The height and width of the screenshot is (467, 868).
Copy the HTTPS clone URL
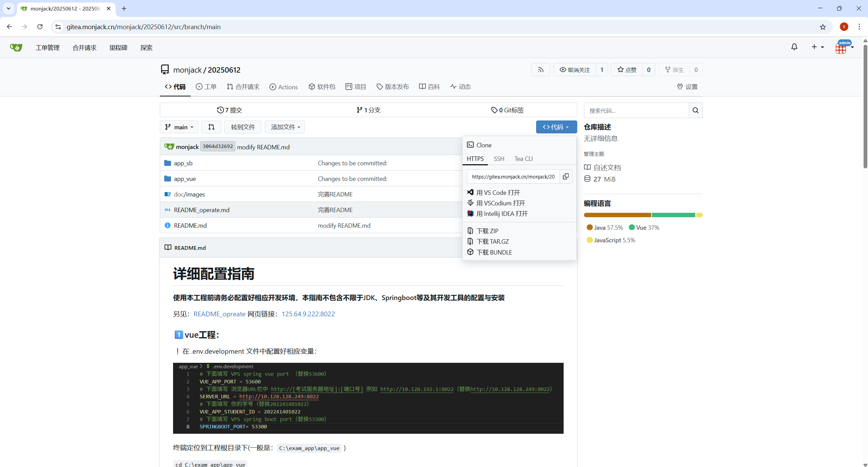pyautogui.click(x=566, y=176)
